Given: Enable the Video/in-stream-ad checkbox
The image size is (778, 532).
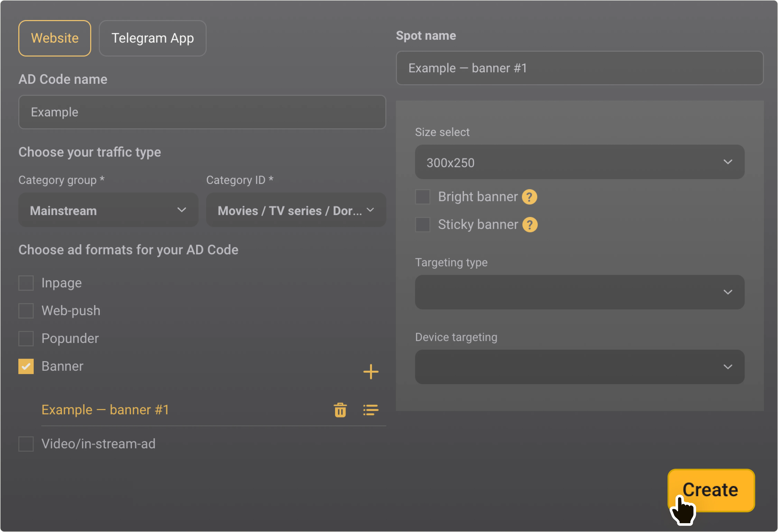Looking at the screenshot, I should pos(26,444).
